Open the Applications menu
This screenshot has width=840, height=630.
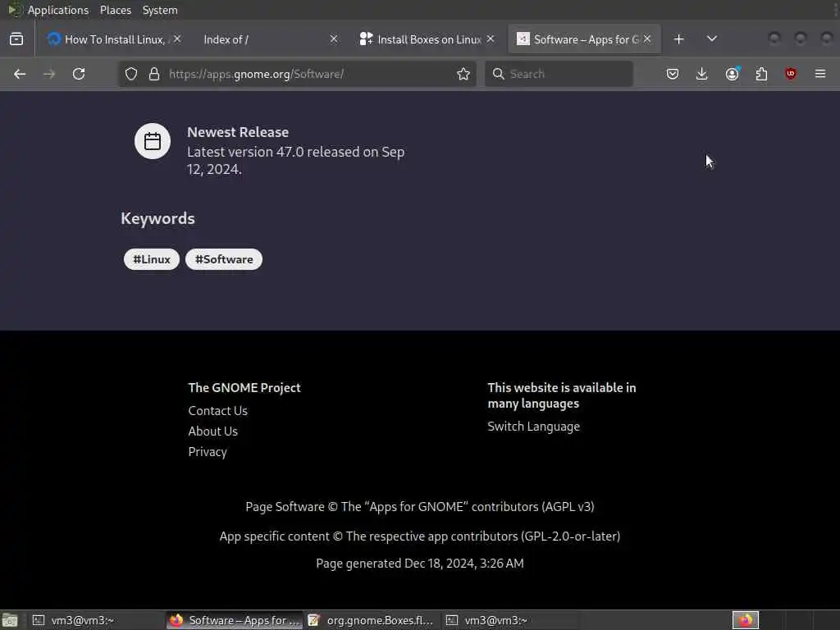click(x=58, y=10)
